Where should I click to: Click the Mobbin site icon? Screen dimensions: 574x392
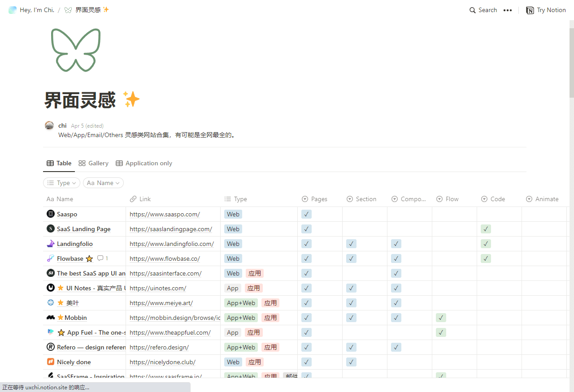[x=50, y=317]
